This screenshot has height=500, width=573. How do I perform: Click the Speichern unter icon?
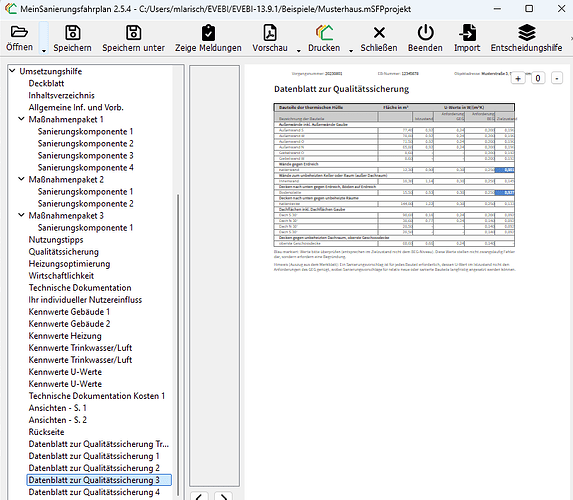[133, 33]
